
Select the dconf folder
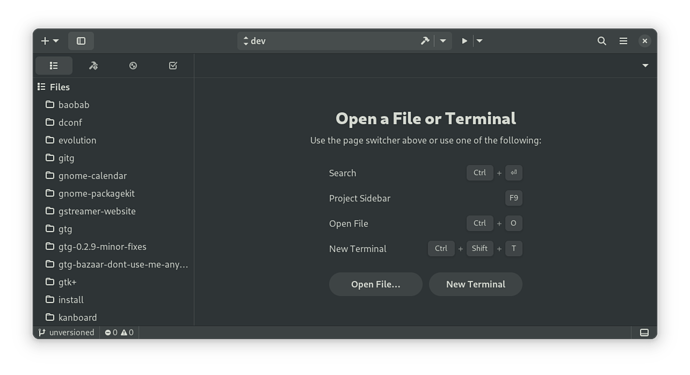114,122
